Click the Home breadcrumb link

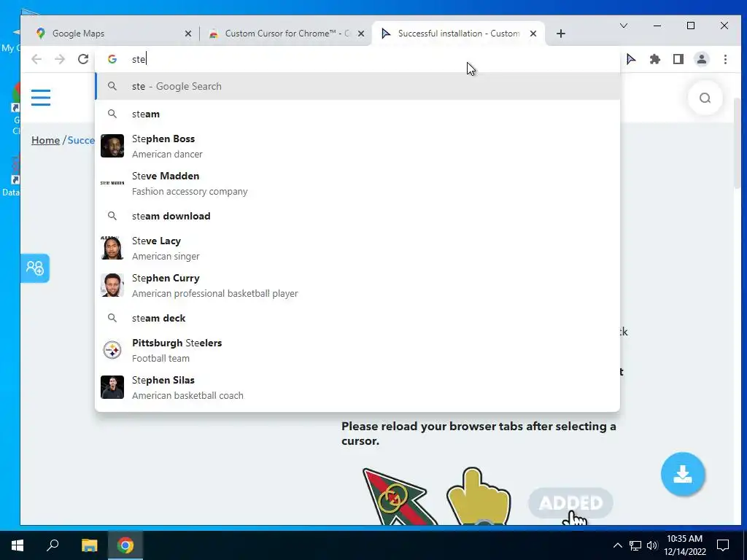(x=45, y=140)
